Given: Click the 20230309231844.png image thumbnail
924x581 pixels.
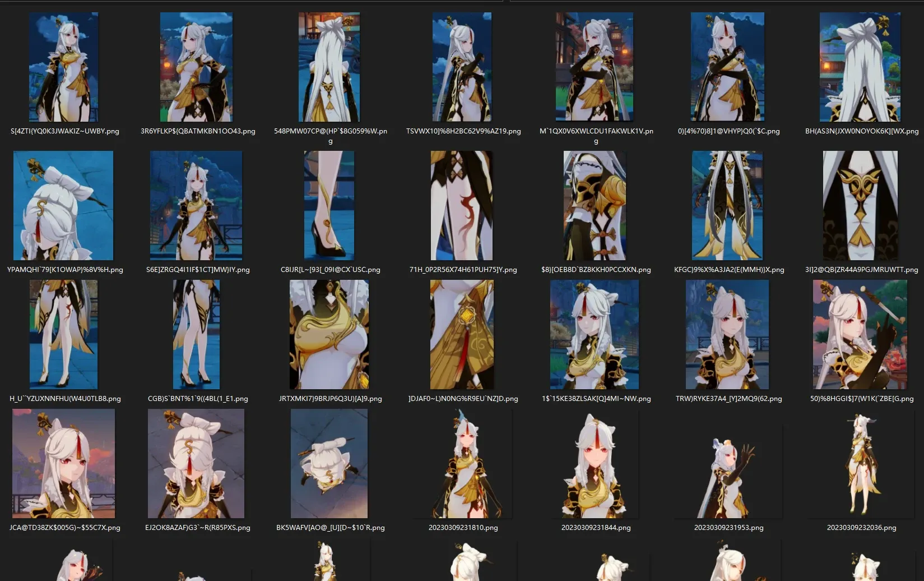Looking at the screenshot, I should click(596, 463).
